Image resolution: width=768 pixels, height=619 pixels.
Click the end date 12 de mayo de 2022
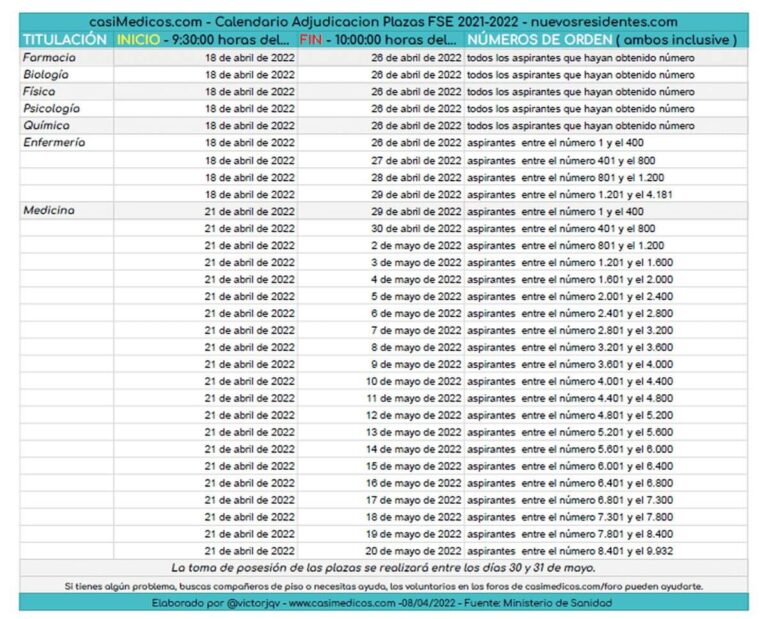click(413, 415)
